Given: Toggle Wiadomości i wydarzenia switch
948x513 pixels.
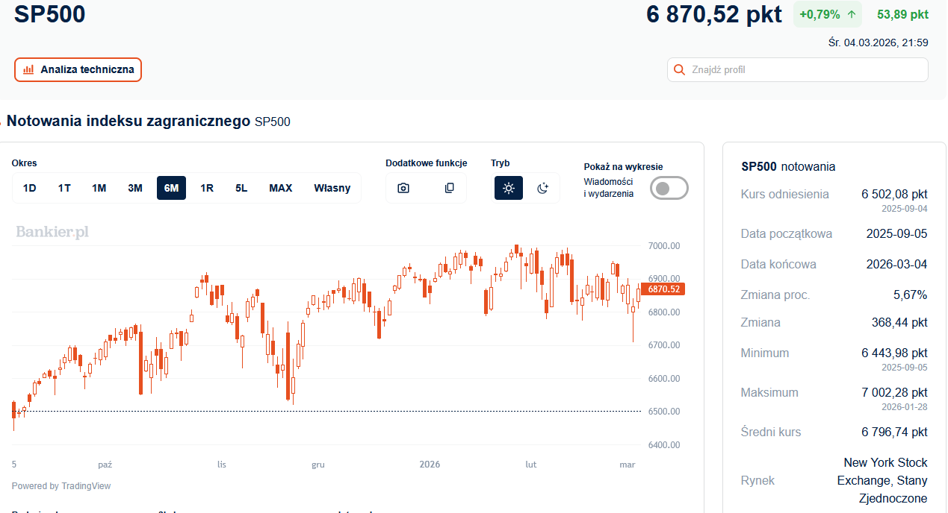Looking at the screenshot, I should (669, 188).
